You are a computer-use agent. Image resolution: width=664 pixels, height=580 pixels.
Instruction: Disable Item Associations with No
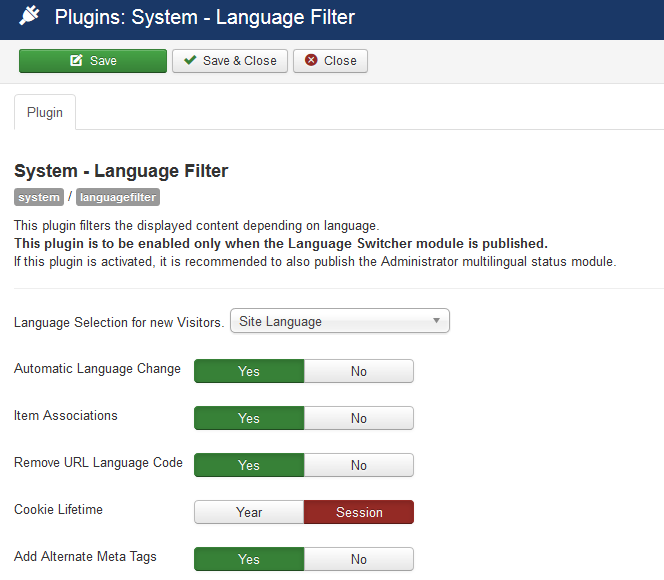[x=358, y=418]
